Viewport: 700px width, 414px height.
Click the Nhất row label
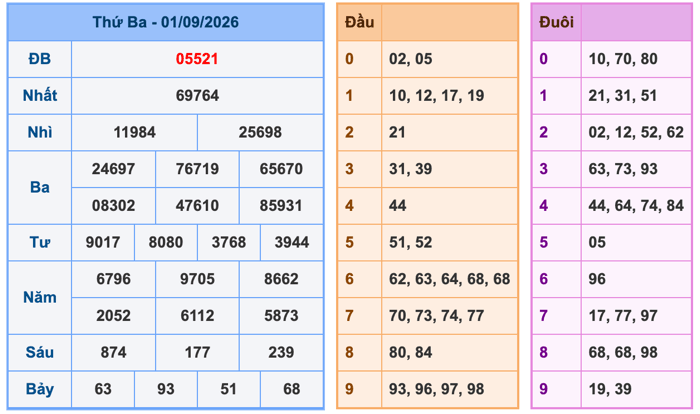point(40,96)
